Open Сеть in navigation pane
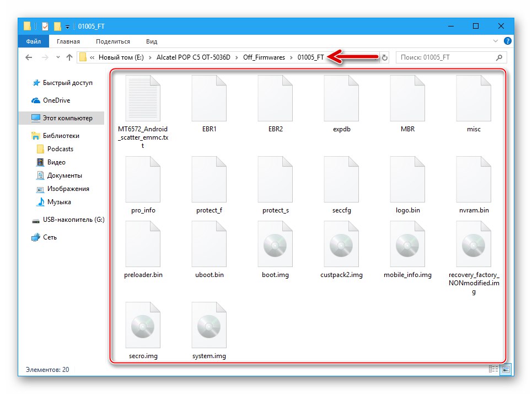 pyautogui.click(x=45, y=237)
